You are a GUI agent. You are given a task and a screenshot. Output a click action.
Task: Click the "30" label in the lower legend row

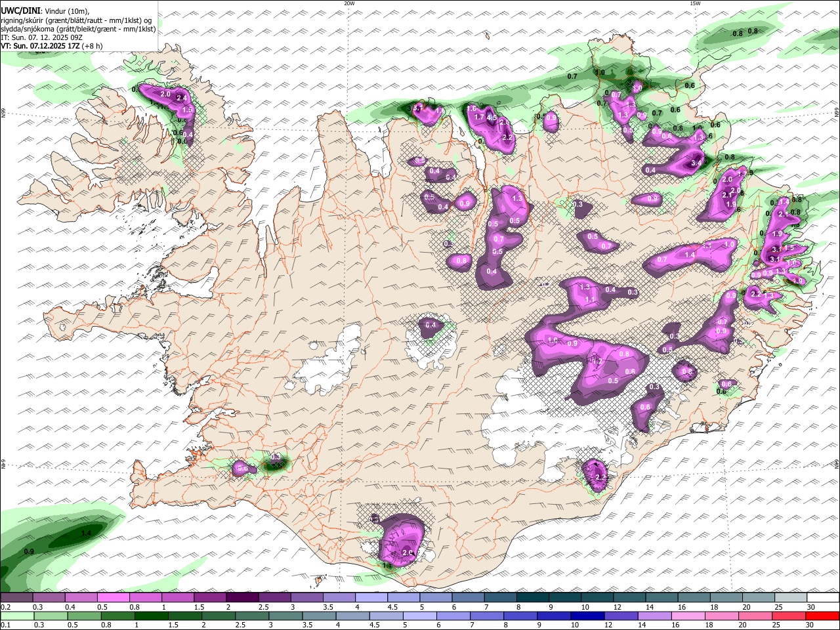click(x=810, y=626)
